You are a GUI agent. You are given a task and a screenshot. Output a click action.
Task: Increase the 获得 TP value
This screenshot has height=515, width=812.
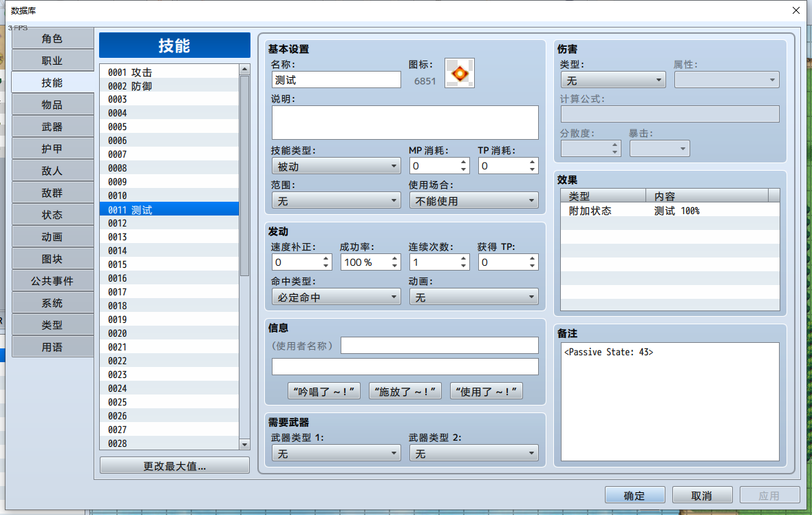click(x=533, y=259)
